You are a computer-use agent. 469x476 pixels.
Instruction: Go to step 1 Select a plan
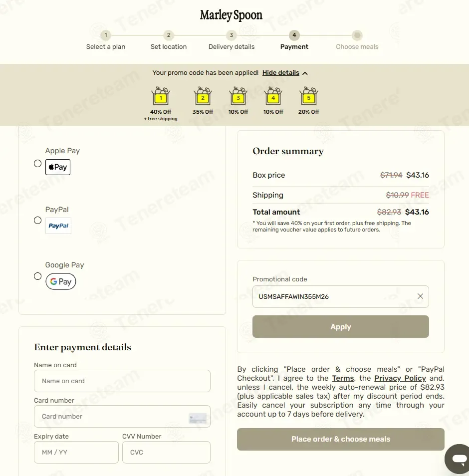tap(106, 41)
